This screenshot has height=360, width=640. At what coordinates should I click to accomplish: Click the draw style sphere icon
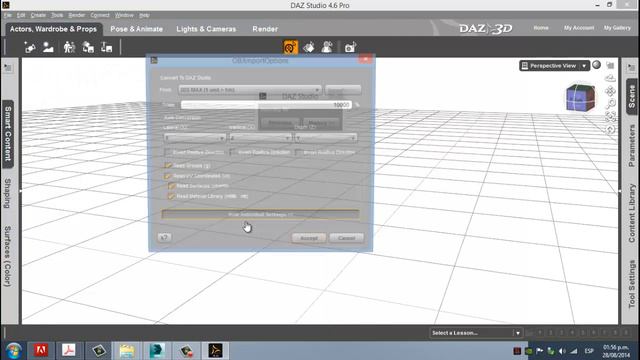(x=596, y=65)
